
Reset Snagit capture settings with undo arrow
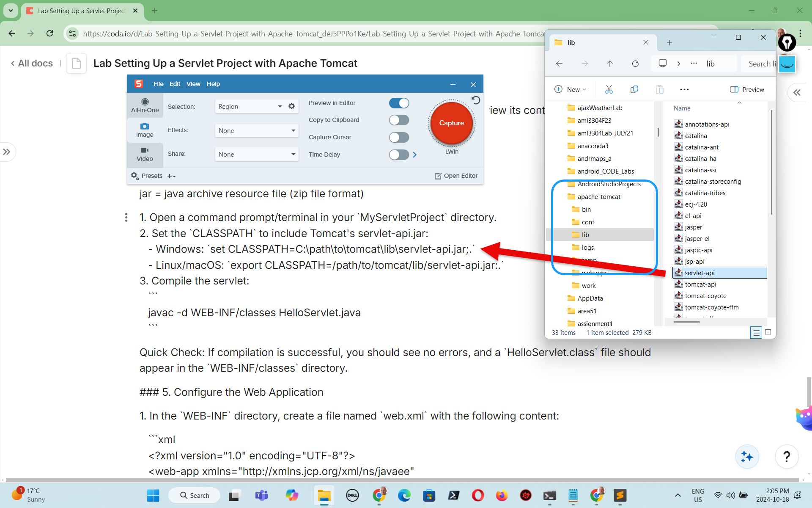point(476,100)
